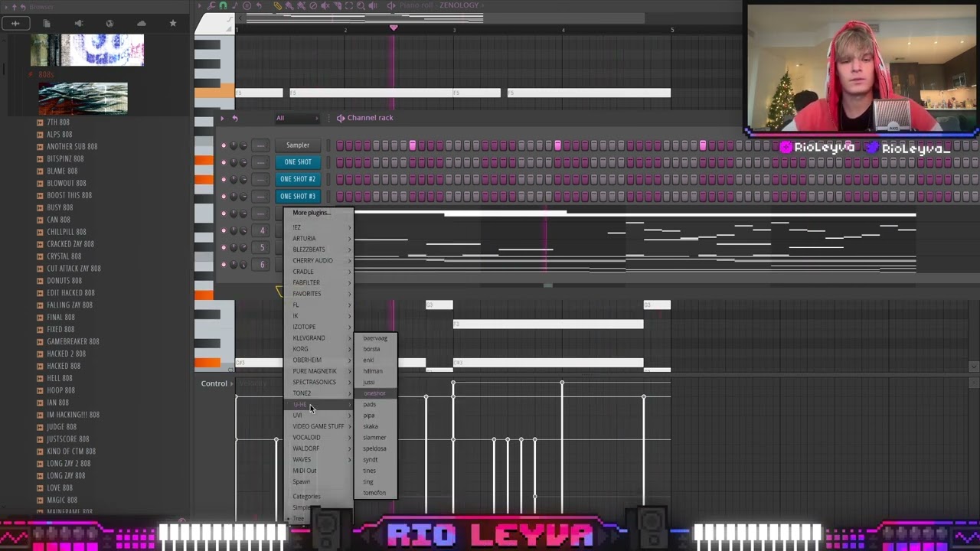Toggle mute LED on mixer track 4 channel

(x=224, y=230)
